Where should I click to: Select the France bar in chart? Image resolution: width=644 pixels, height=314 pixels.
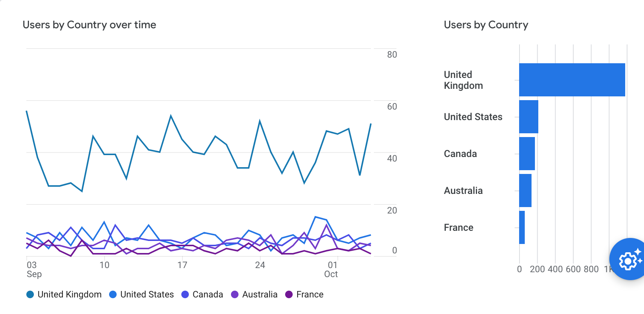522,227
